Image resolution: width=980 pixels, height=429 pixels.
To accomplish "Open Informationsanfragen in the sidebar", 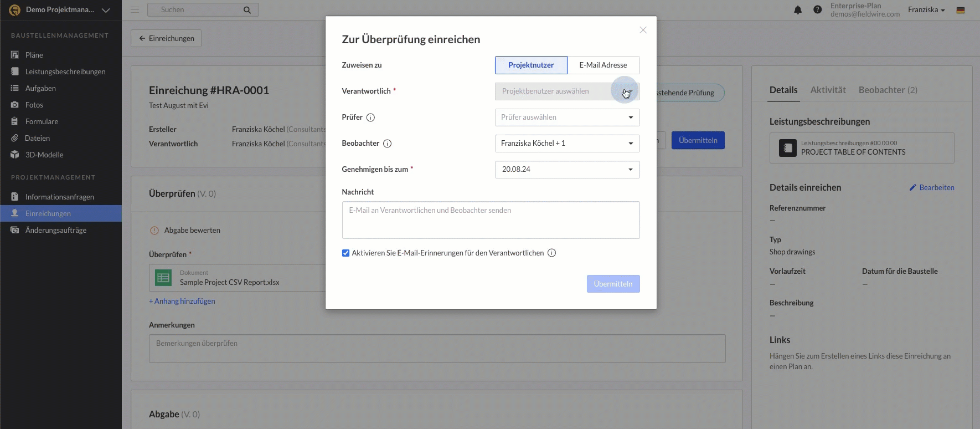I will [x=60, y=197].
